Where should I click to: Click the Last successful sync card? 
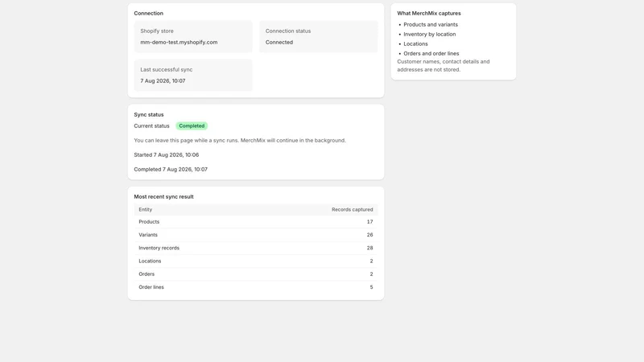pyautogui.click(x=193, y=75)
